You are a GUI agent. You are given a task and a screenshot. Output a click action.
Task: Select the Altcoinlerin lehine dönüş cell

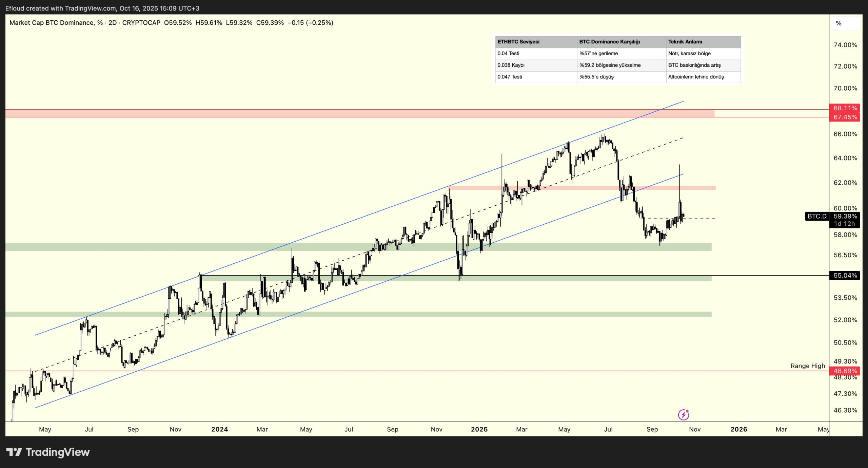[x=696, y=77]
